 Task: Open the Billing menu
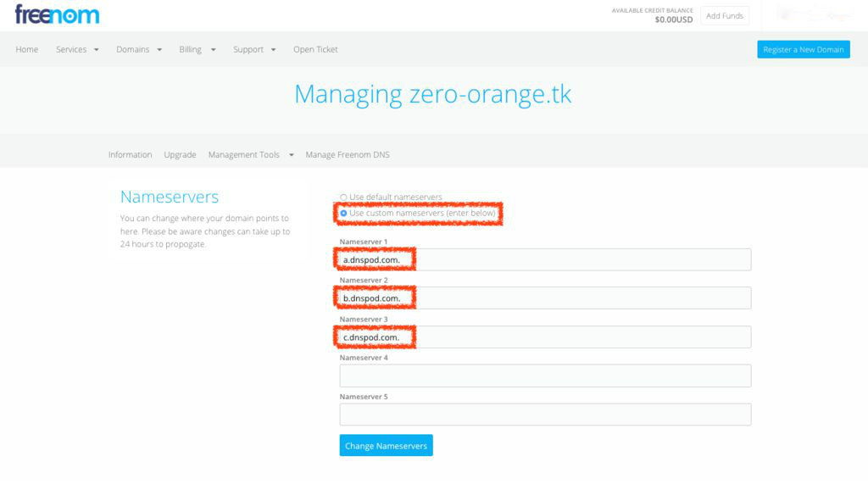point(190,49)
